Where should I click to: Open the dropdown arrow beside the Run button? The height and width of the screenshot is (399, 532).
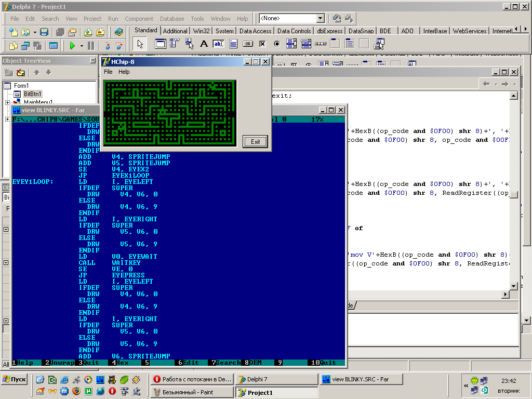[82, 46]
